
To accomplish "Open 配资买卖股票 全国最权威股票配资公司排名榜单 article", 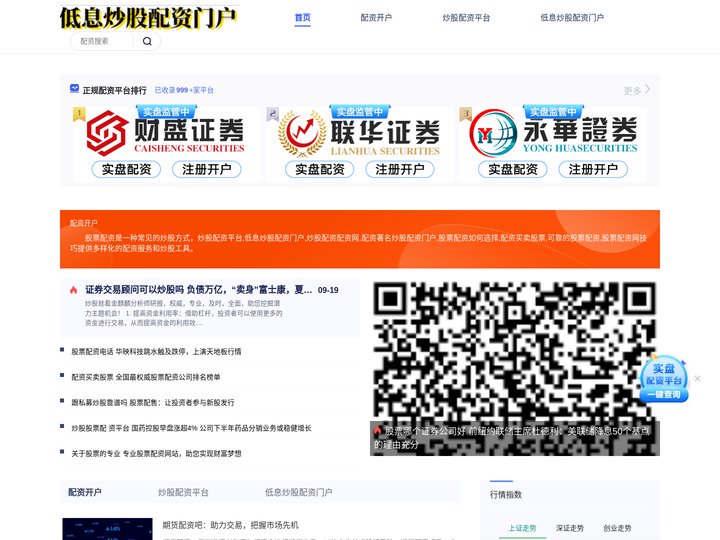I will click(x=146, y=377).
